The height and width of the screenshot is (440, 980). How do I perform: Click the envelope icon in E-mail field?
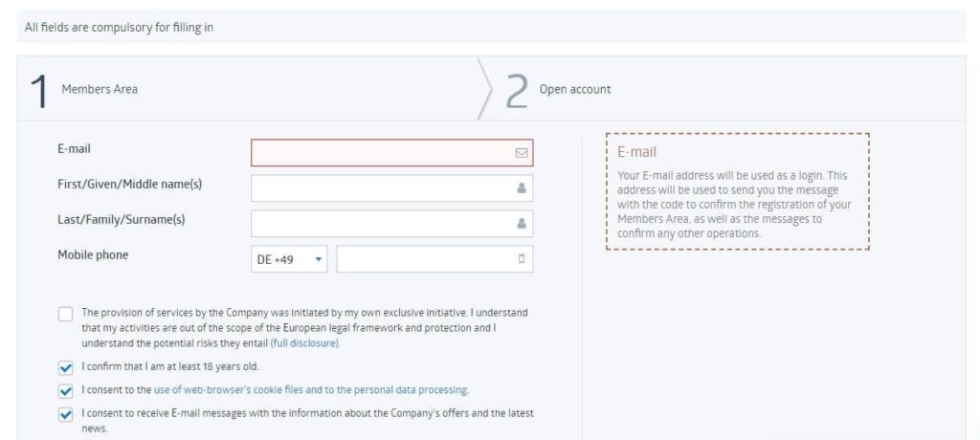coord(522,152)
